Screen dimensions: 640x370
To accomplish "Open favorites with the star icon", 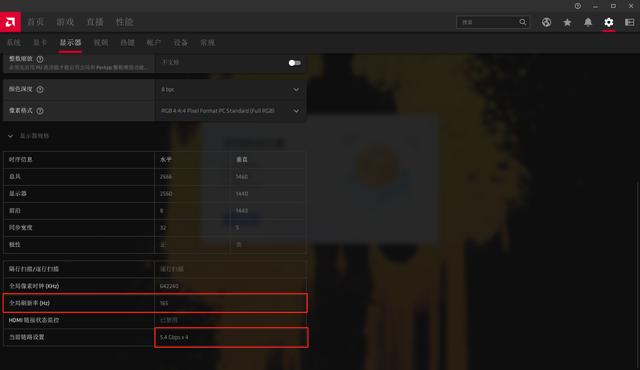I will pyautogui.click(x=567, y=22).
